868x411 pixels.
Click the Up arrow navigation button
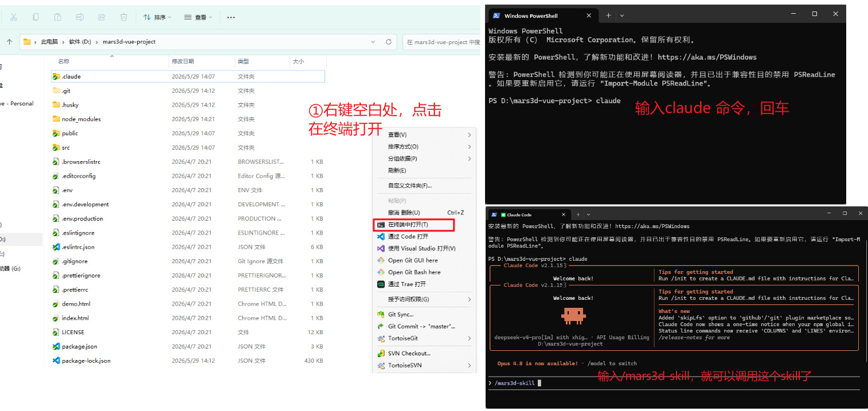(x=9, y=42)
